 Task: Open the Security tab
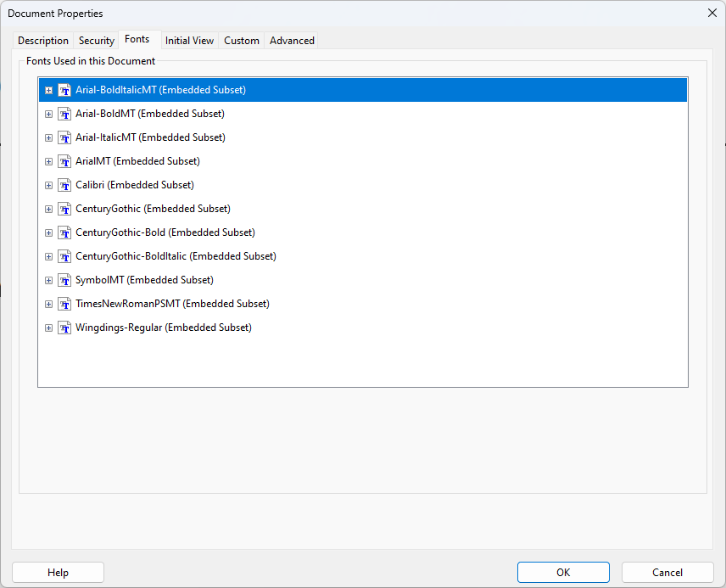tap(97, 41)
